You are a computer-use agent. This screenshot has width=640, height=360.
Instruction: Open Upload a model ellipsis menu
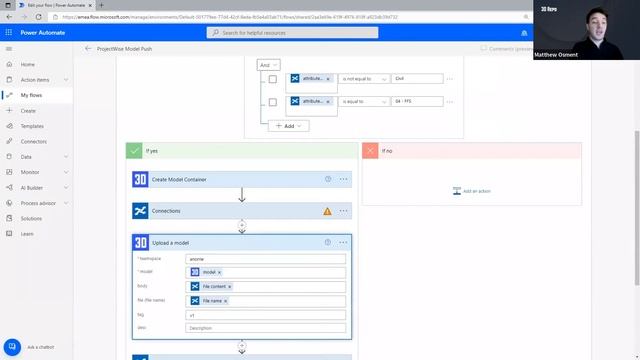point(343,242)
